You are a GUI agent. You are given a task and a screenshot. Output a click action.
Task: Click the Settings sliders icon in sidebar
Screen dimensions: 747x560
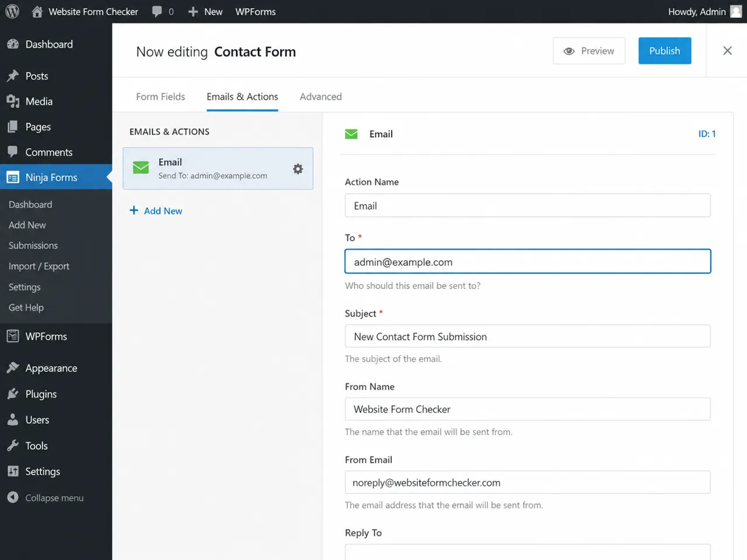13,471
